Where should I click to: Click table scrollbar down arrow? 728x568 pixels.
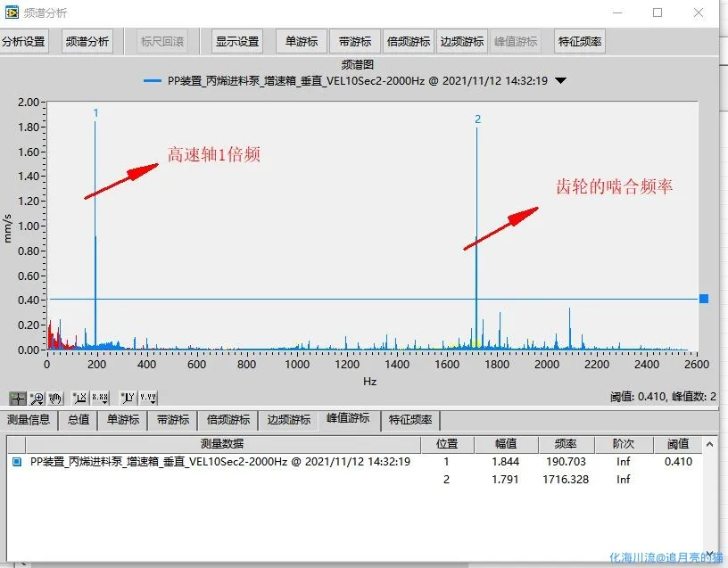coord(710,554)
